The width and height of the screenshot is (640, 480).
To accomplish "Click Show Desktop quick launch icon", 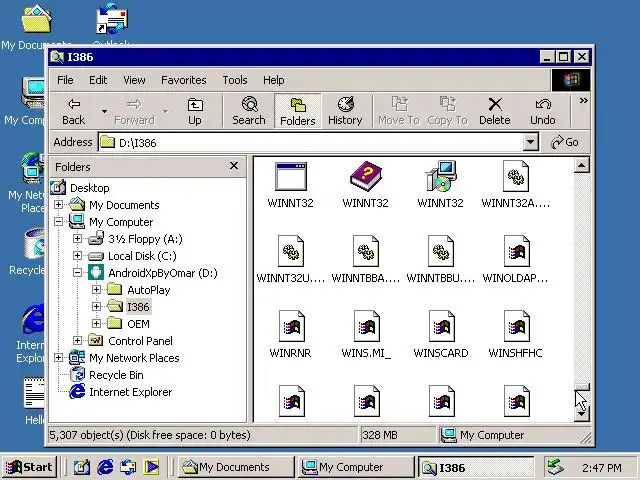I will coord(82,467).
